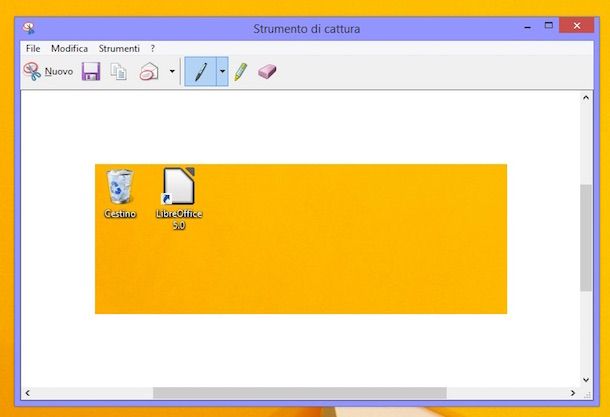Click the LibreOffice 5.0 icon in the capture

[179, 196]
